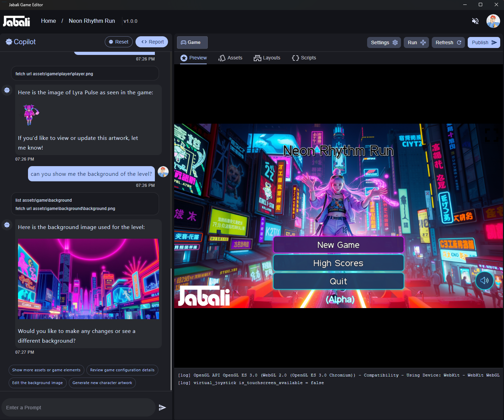504x420 pixels.
Task: Toggle the game sound speaker button
Action: (x=484, y=280)
